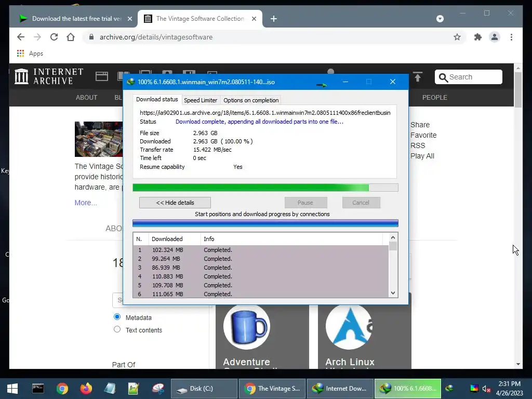Open the Windows Start menu

point(12,389)
